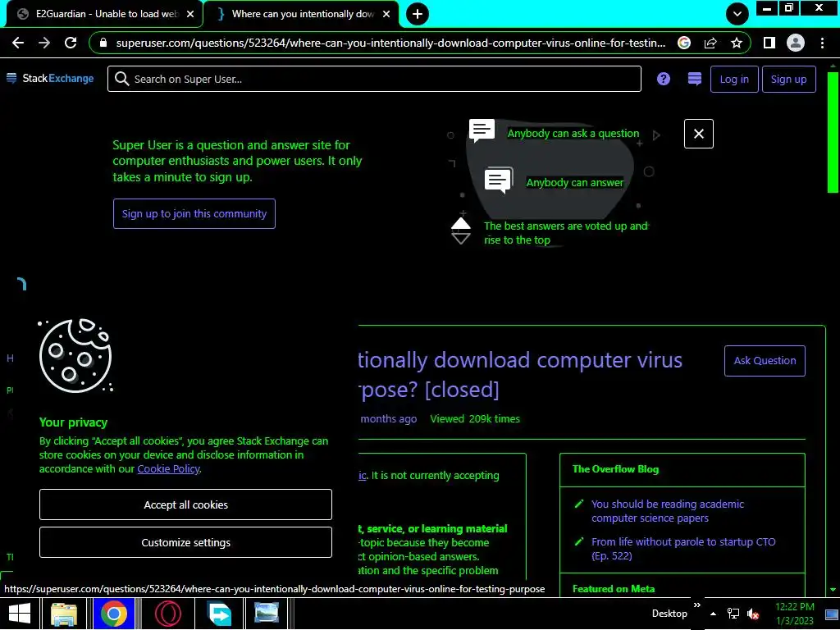Open the picture viewer taskbar icon
Viewport: 840px width, 630px height.
point(267,614)
